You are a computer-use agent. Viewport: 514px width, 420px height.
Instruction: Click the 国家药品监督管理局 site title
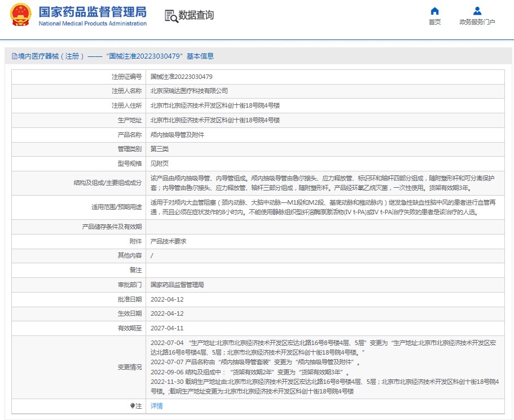(x=92, y=11)
